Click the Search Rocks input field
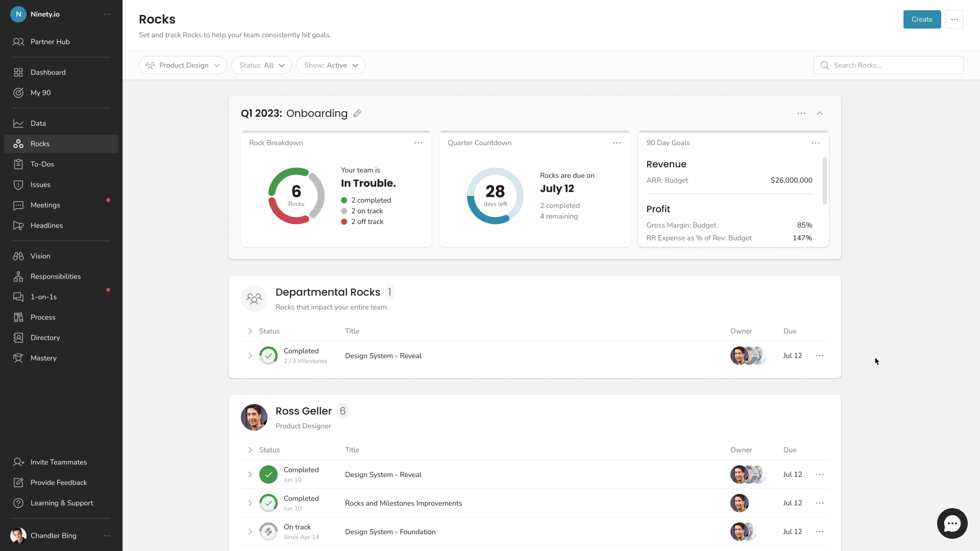 [893, 65]
